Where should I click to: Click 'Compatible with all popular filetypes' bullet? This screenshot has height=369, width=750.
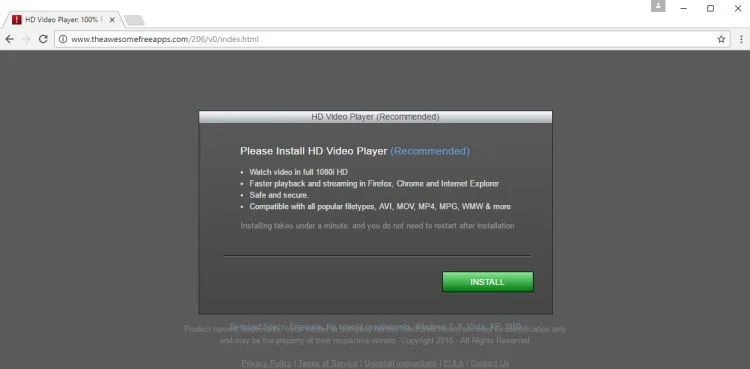380,207
